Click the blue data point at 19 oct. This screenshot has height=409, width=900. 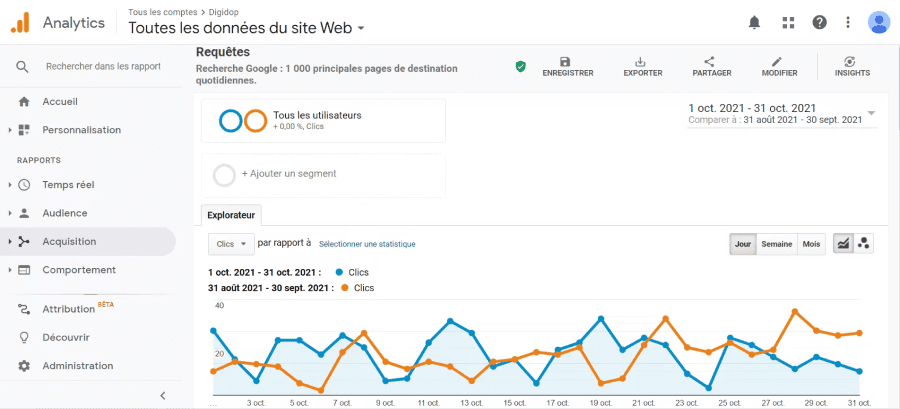(x=601, y=318)
